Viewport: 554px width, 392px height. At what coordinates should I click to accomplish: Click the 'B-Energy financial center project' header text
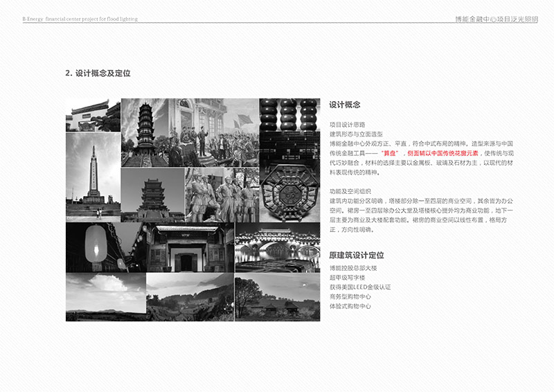coord(80,19)
